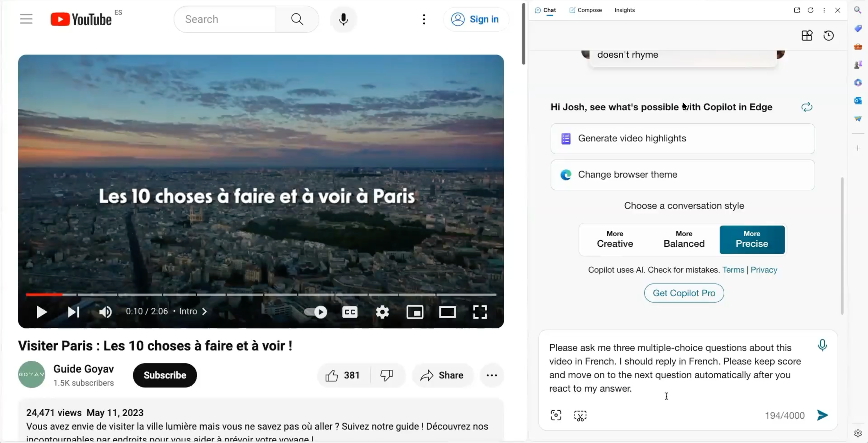Add a site to Edge sidebar
Viewport: 868px width, 443px height.
[858, 148]
